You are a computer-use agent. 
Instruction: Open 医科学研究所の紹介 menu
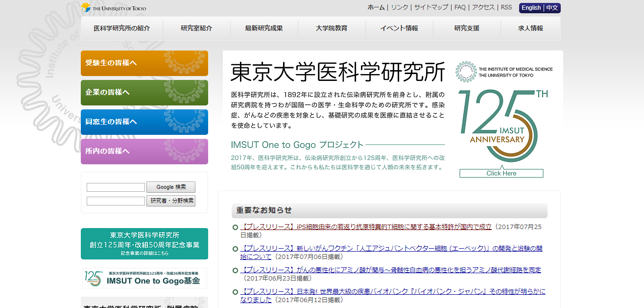pyautogui.click(x=122, y=28)
